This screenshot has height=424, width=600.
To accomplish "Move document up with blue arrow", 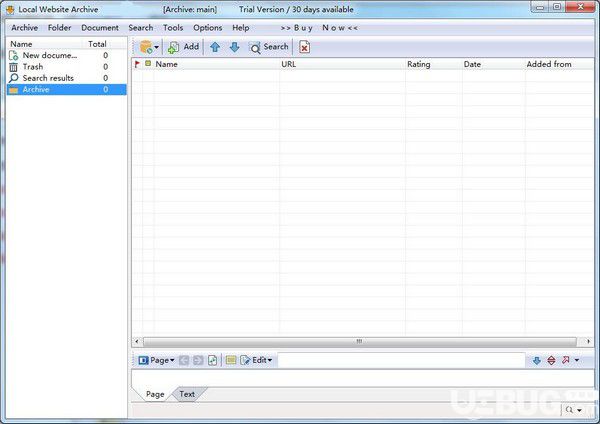I will point(215,47).
